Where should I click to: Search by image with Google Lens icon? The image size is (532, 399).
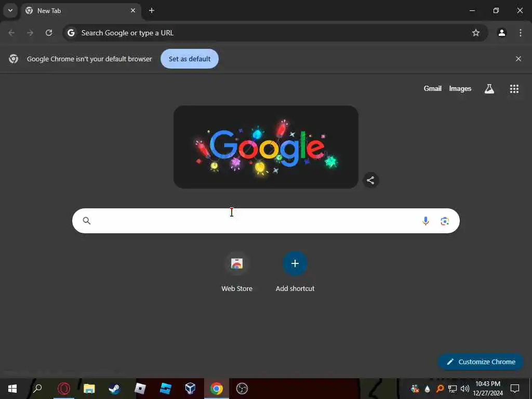(445, 221)
